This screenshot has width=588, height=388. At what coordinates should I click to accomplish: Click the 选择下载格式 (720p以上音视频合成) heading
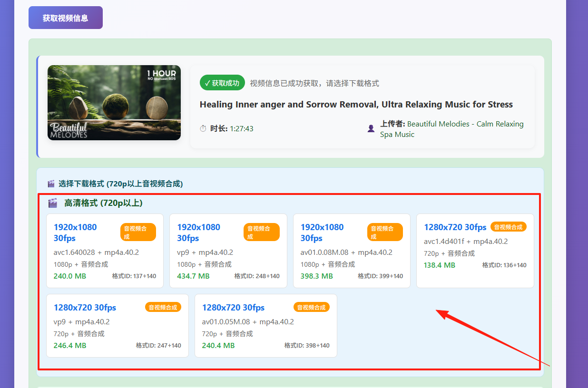point(121,184)
